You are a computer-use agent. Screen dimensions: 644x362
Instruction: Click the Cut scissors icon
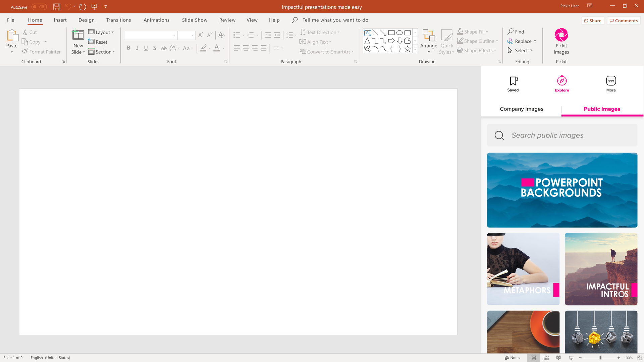coord(25,32)
